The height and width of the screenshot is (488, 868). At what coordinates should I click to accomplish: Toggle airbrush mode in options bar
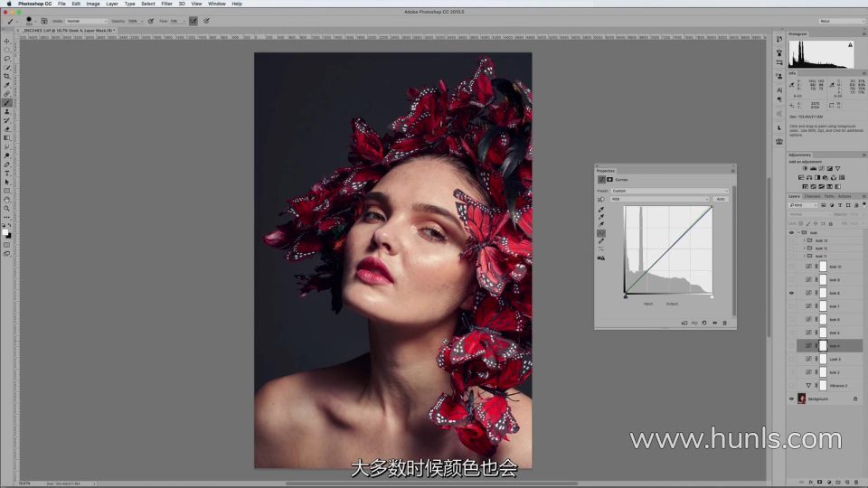[193, 21]
